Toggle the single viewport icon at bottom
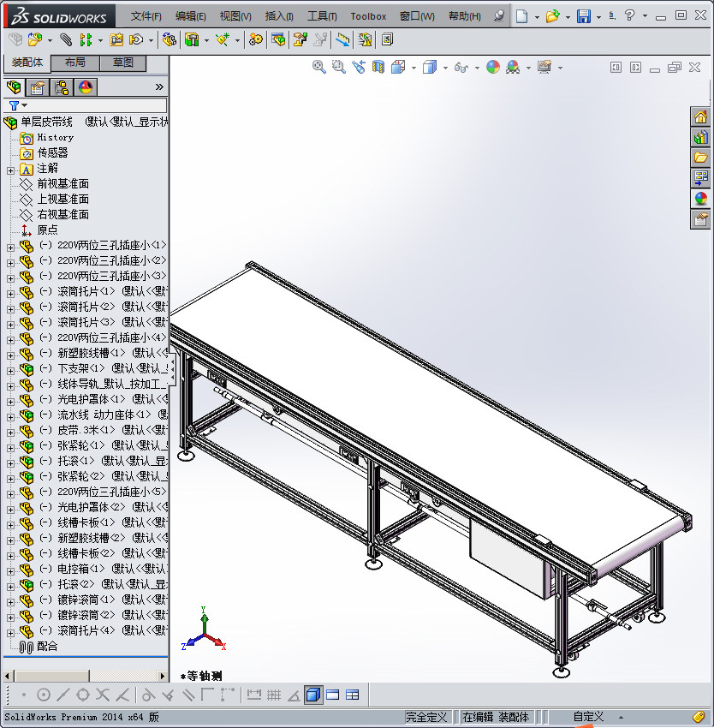The image size is (714, 728). tap(333, 695)
